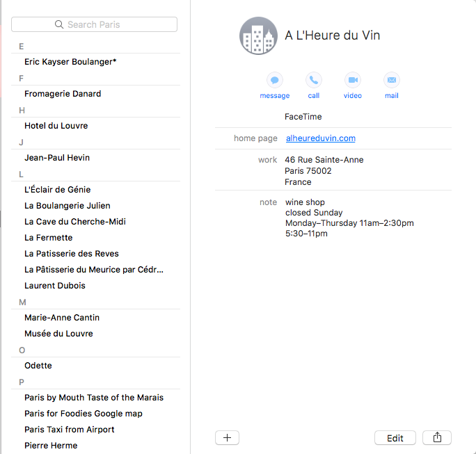Start a video call via camera icon

[x=353, y=80]
